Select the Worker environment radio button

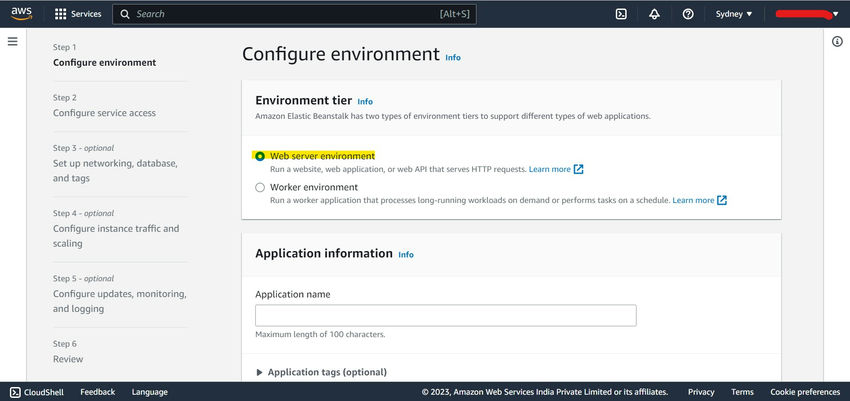[261, 187]
